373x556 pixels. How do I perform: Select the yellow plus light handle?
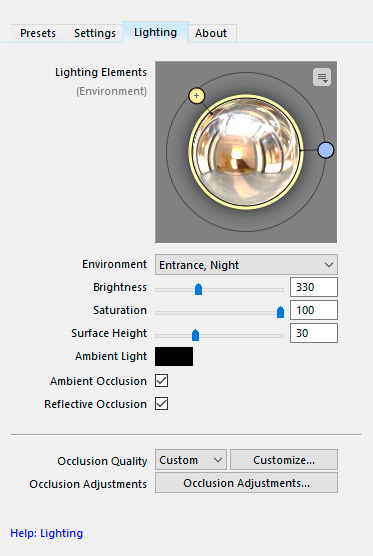pyautogui.click(x=196, y=96)
